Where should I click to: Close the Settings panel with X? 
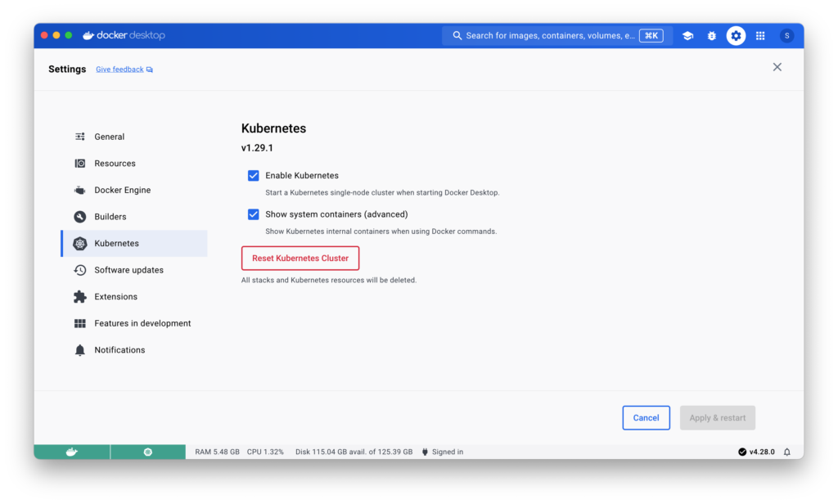click(777, 67)
